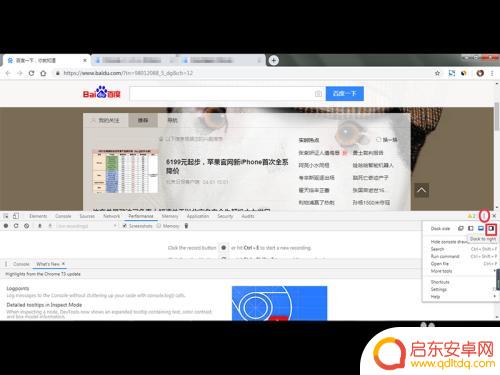Switch to the Audits tab
This screenshot has height=375, width=500.
pos(248,216)
